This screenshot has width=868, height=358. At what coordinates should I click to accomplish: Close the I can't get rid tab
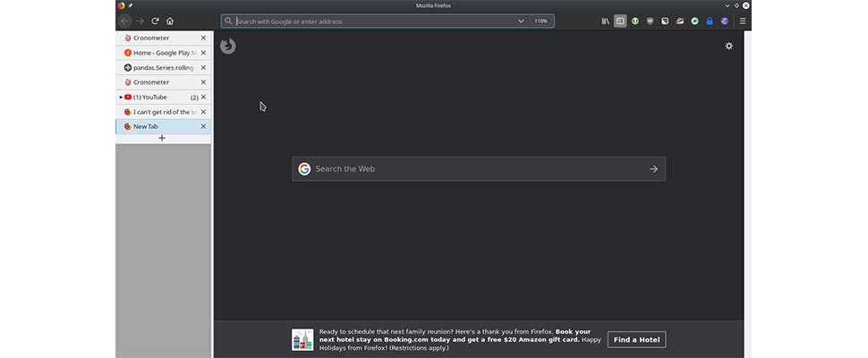(203, 112)
